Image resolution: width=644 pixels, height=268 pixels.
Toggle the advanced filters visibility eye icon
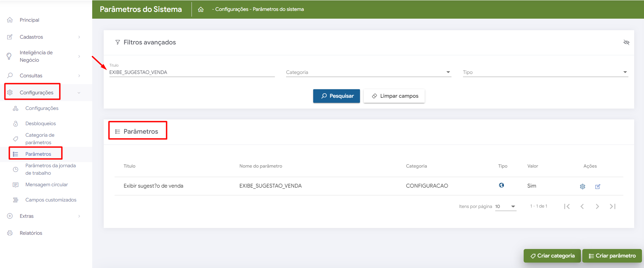[x=626, y=42]
